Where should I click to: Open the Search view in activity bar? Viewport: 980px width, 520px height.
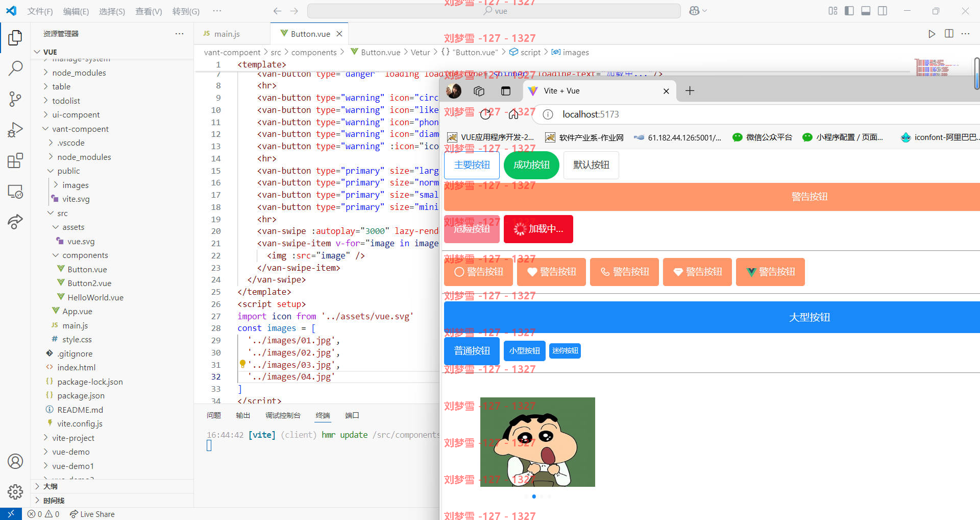pyautogui.click(x=15, y=67)
